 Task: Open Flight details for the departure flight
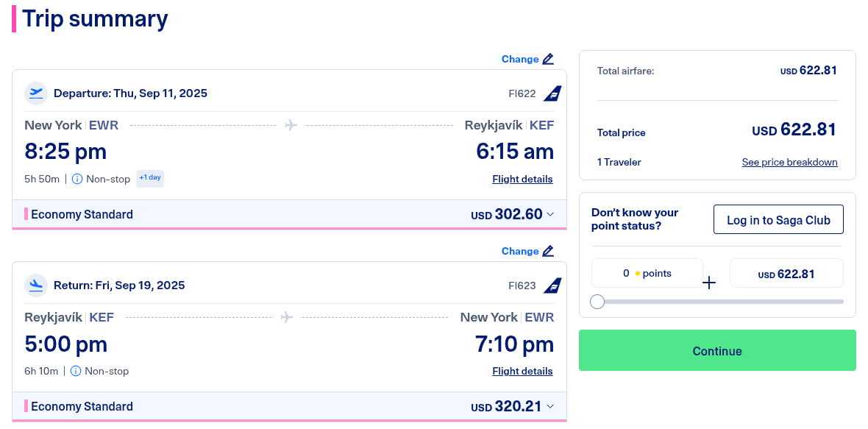click(x=522, y=179)
